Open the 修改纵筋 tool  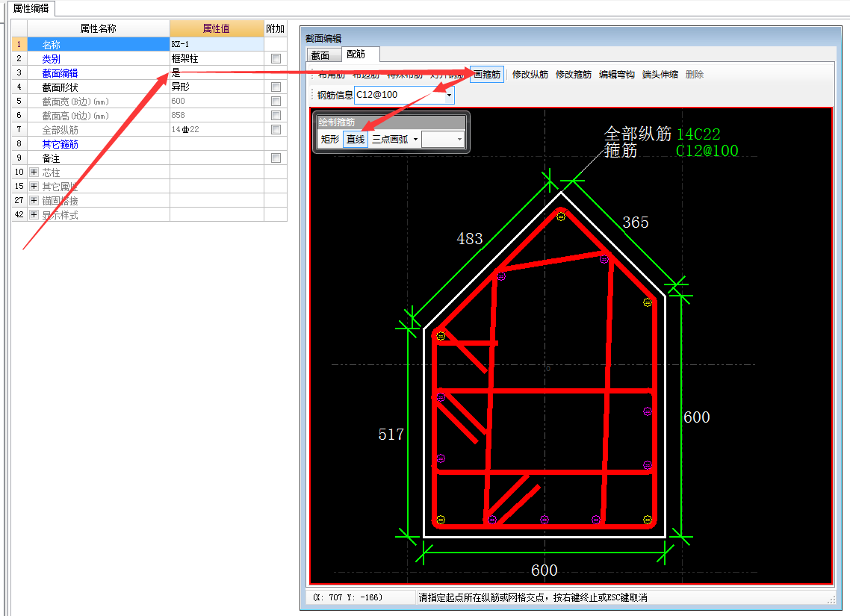point(530,74)
